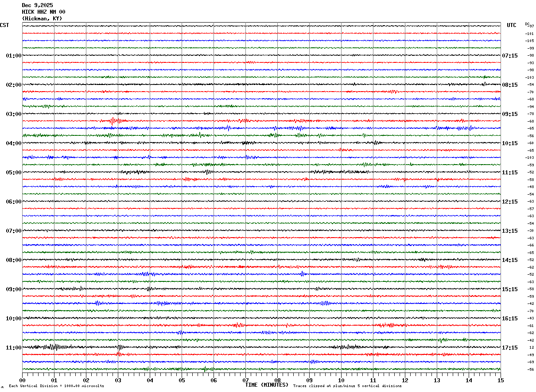Click the 'CST' time zone label
Screen dimensions: 536x392
4,25
